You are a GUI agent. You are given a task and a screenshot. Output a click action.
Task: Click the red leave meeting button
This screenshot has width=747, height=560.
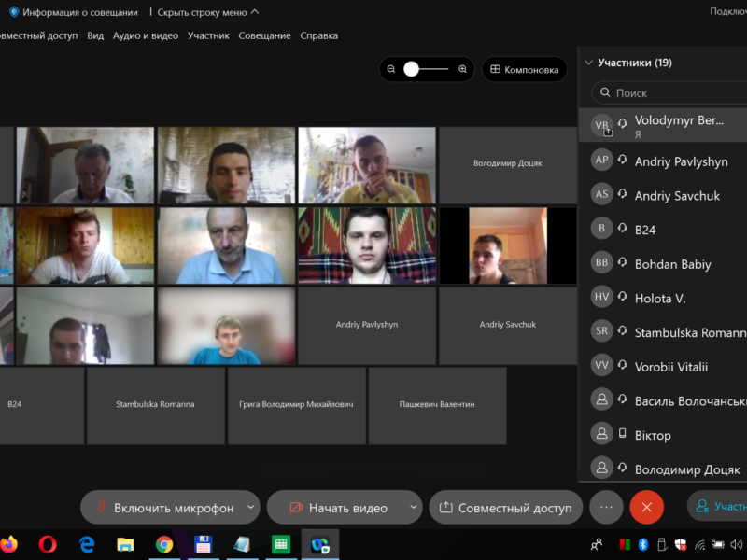tap(646, 507)
